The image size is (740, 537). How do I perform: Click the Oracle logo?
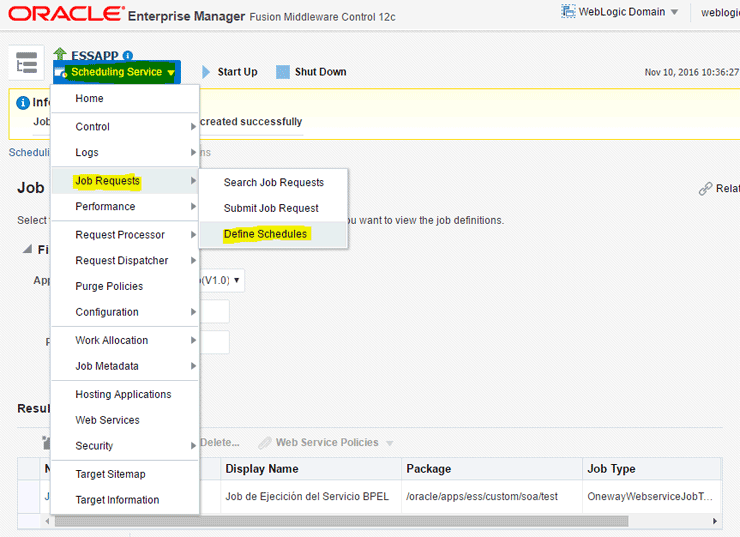click(66, 14)
